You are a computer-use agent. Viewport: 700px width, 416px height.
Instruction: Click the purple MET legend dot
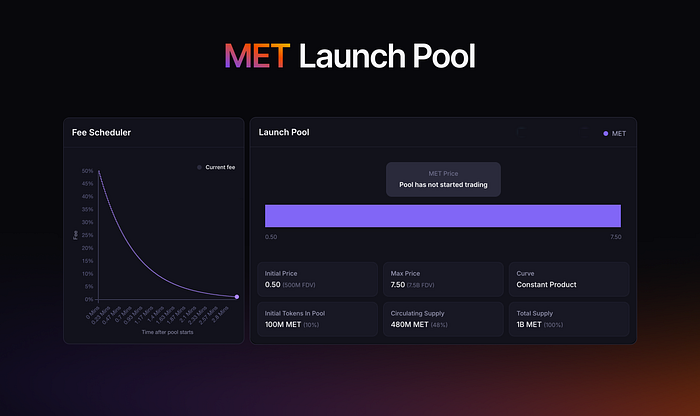606,133
